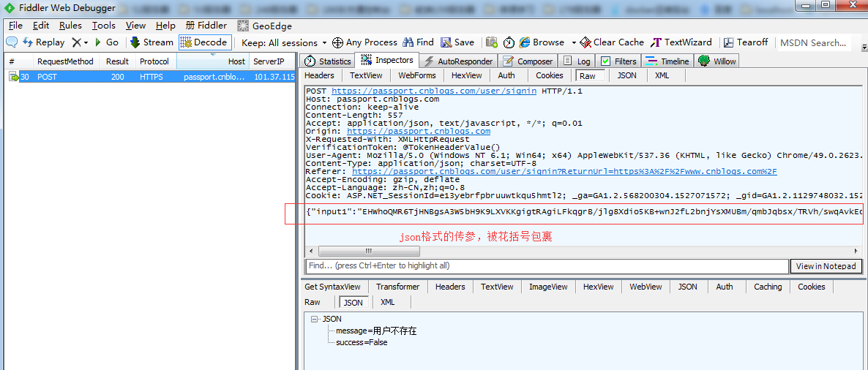Click the View in Notepad button

826,266
